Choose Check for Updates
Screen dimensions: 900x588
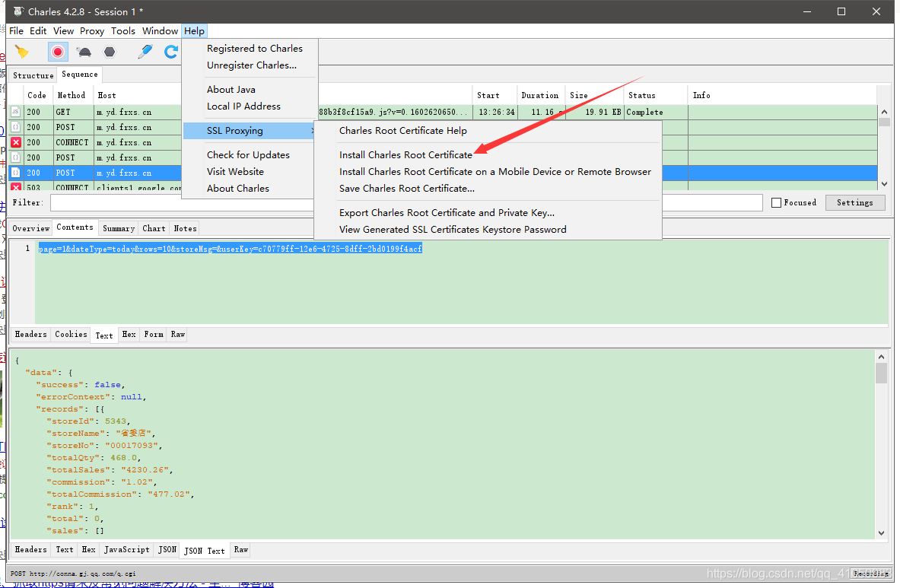248,155
